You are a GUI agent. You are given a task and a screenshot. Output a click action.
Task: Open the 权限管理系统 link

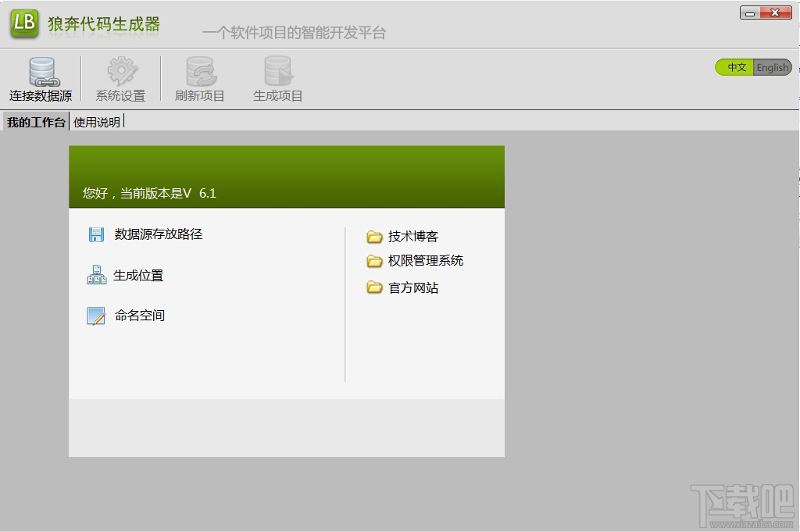click(426, 261)
